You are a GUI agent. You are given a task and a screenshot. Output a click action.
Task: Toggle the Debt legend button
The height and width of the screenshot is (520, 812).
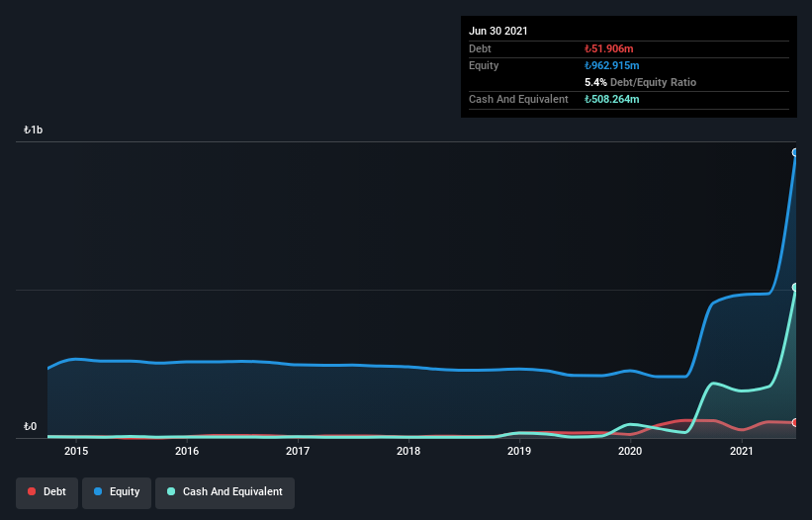coord(47,492)
